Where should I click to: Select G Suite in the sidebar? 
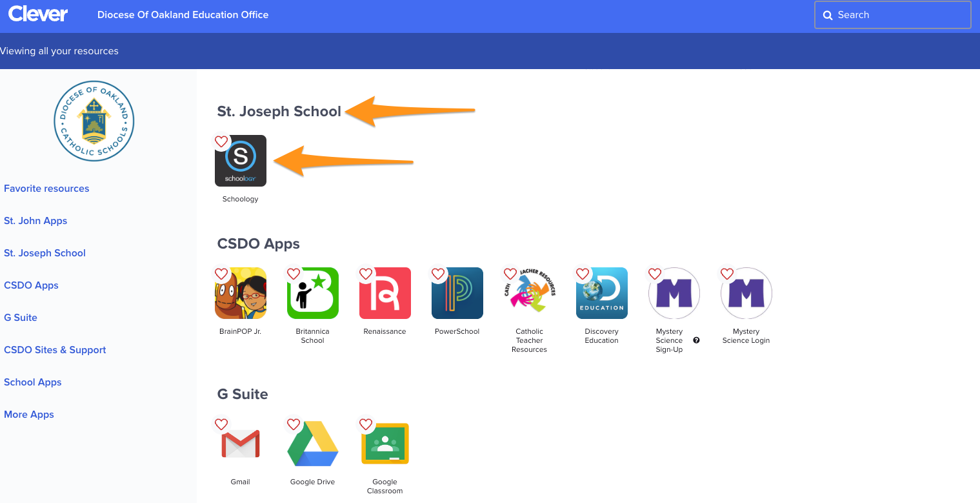[21, 318]
